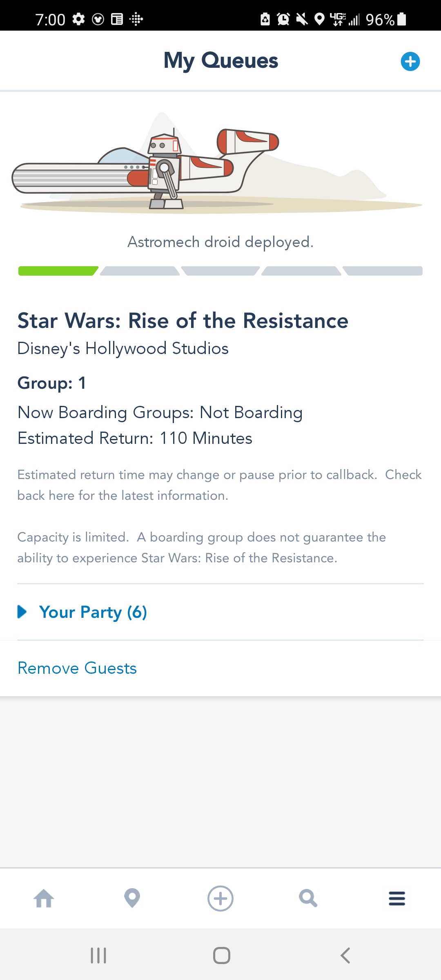The image size is (441, 980).
Task: Tap the circled plus in bottom navigation
Action: pos(220,898)
